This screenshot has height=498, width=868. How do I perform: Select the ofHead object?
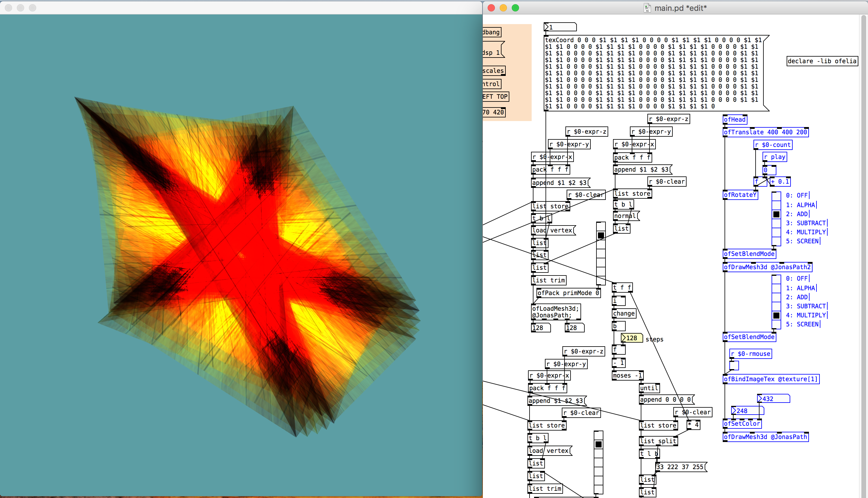coord(735,120)
